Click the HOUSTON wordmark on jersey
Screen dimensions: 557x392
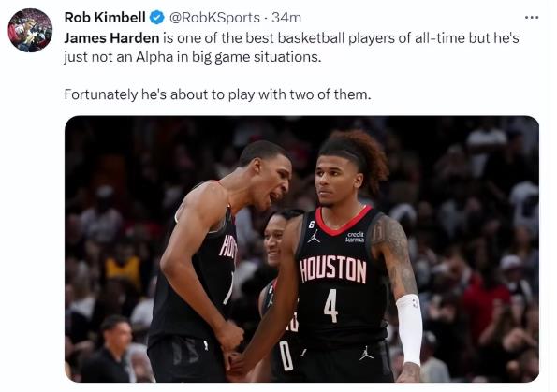click(x=333, y=269)
